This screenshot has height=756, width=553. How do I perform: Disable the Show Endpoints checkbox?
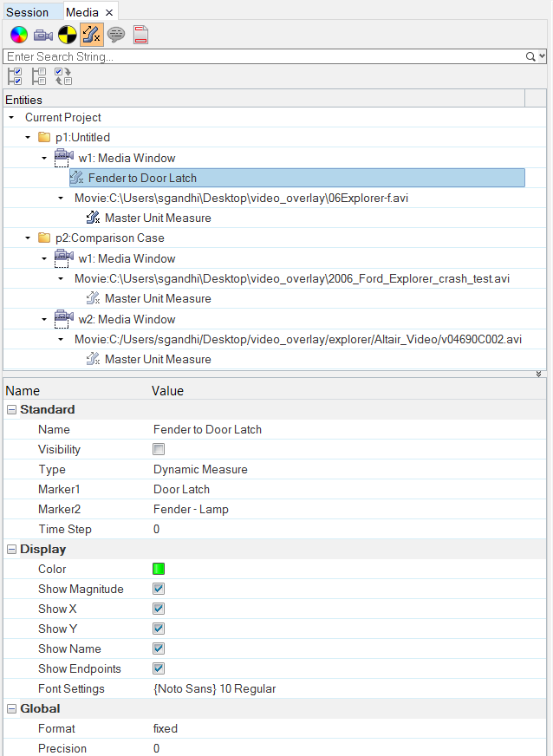pos(159,668)
